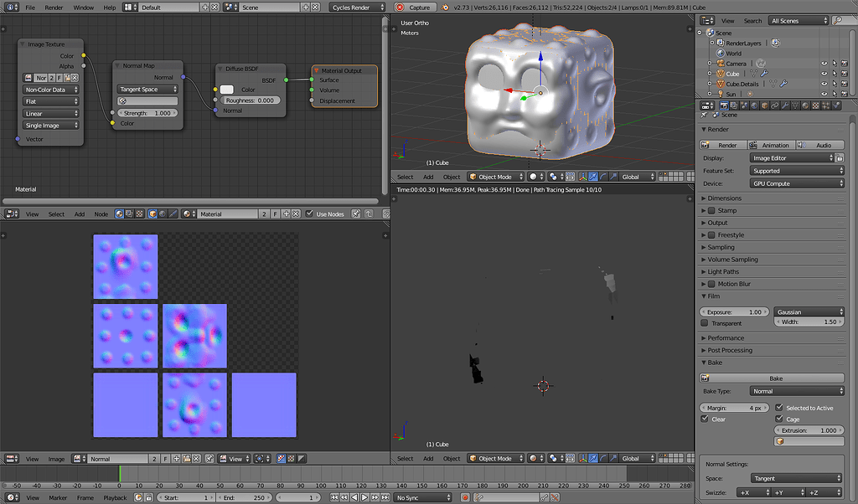Screen dimensions: 858x504
Task: Open the Image menu in image editor
Action: pos(56,459)
